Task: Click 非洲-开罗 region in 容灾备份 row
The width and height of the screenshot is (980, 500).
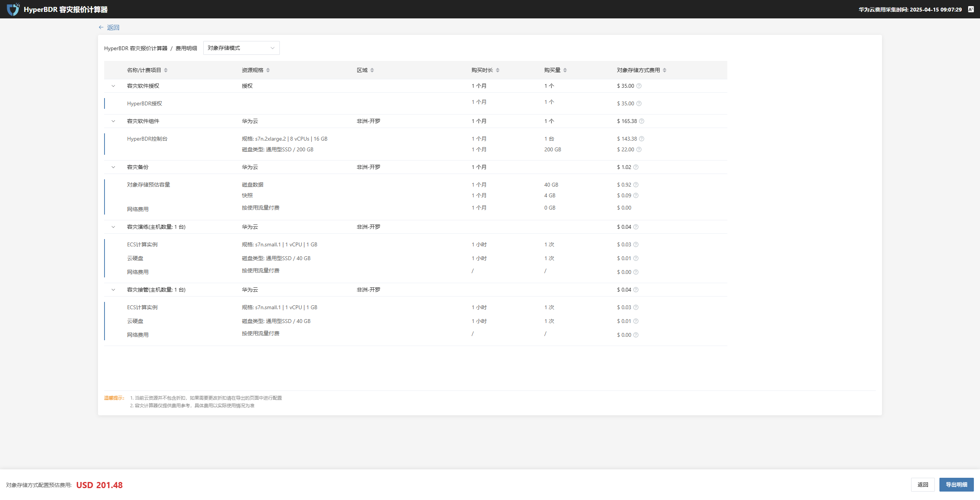Action: [x=368, y=167]
